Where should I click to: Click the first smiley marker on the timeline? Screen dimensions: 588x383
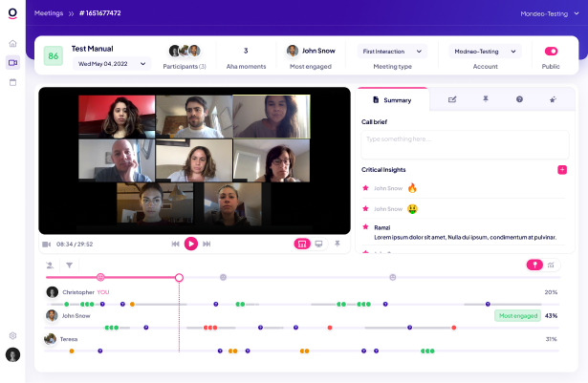click(x=100, y=277)
